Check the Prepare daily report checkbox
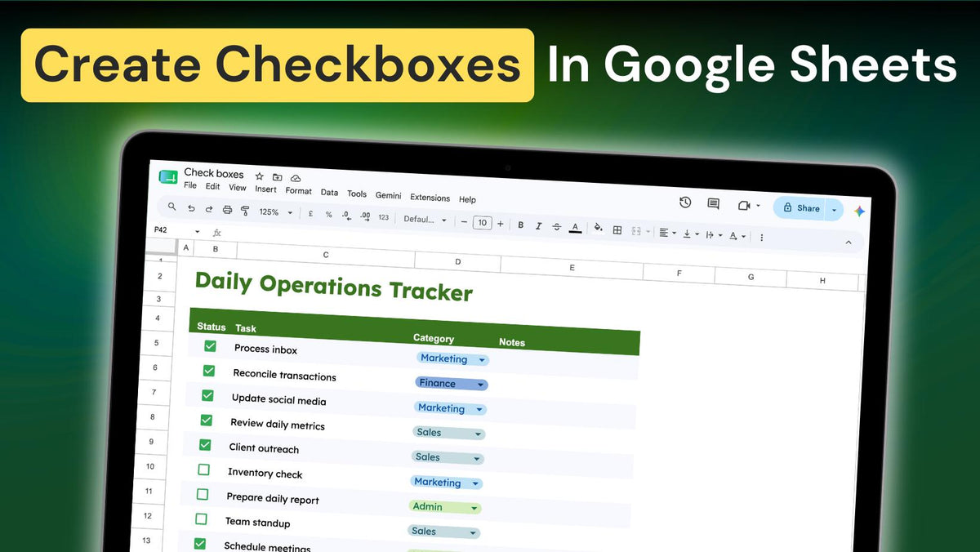 point(203,495)
